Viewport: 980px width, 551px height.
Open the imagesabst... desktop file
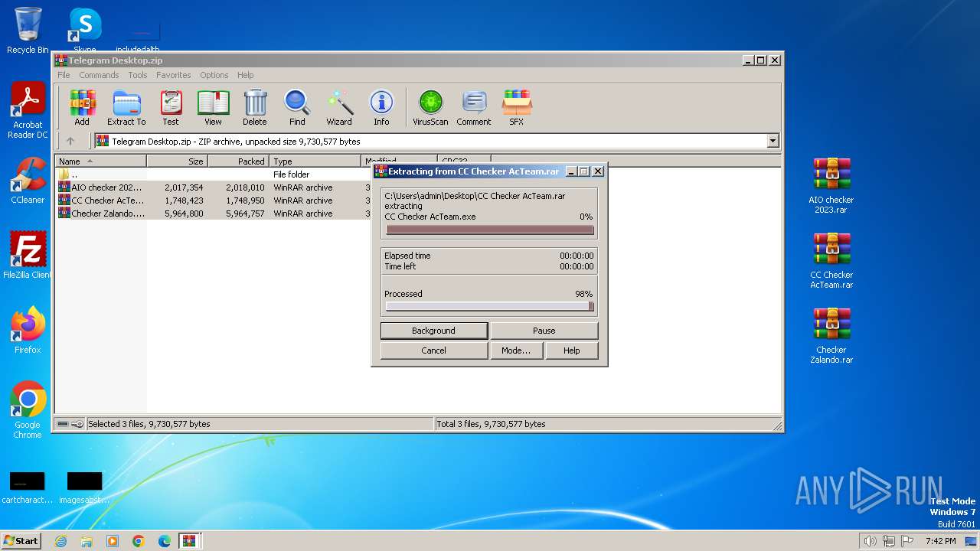(x=85, y=487)
